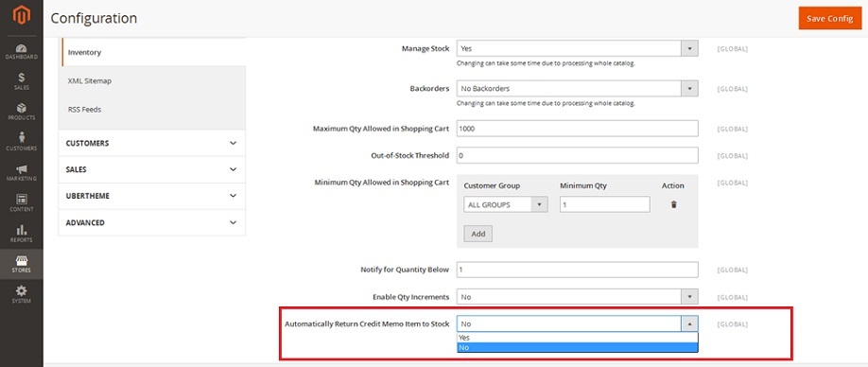Viewport: 868px width, 367px height.
Task: Choose No in the open dropdown list
Action: pos(578,348)
